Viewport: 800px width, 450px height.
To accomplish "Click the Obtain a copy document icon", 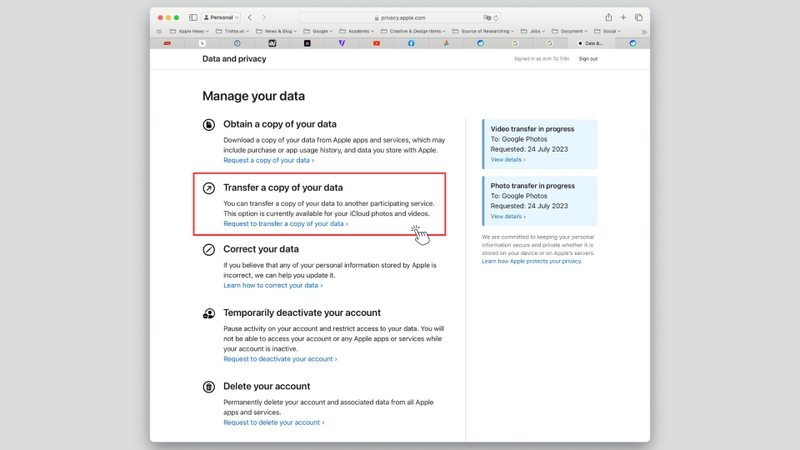I will [x=209, y=124].
